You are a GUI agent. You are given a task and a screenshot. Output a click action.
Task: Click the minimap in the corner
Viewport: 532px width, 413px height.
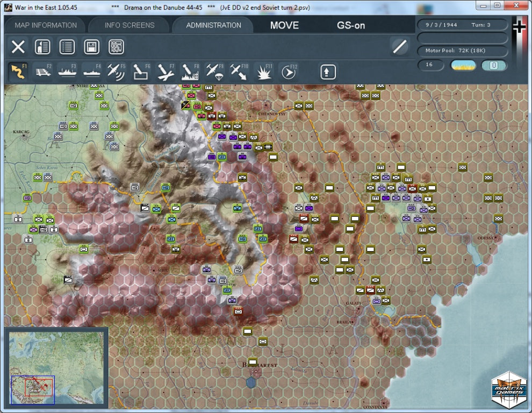(x=56, y=368)
